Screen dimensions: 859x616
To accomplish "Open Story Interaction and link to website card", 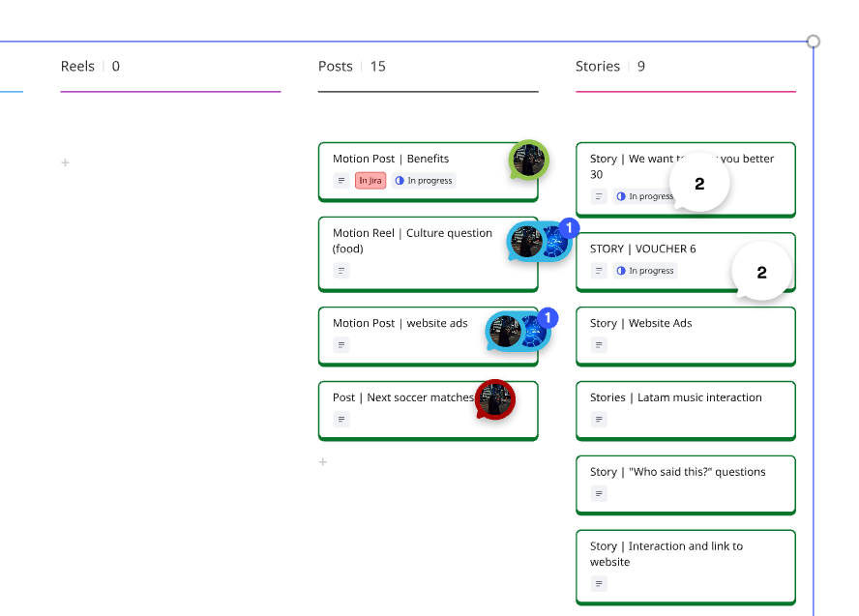I will pos(685,567).
